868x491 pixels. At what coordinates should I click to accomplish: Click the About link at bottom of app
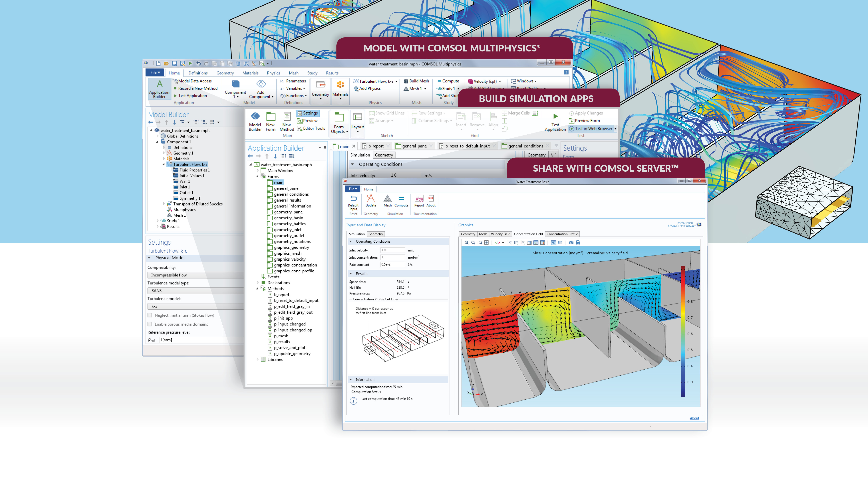pos(694,418)
